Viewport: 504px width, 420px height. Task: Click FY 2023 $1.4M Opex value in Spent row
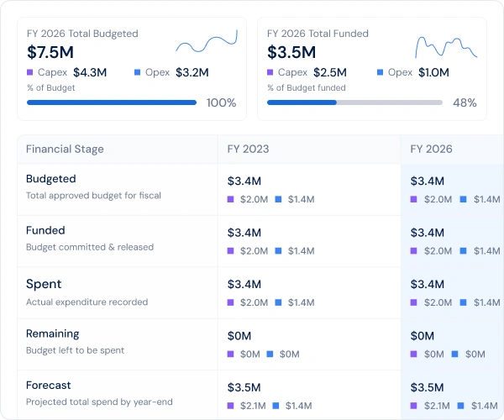(x=302, y=302)
